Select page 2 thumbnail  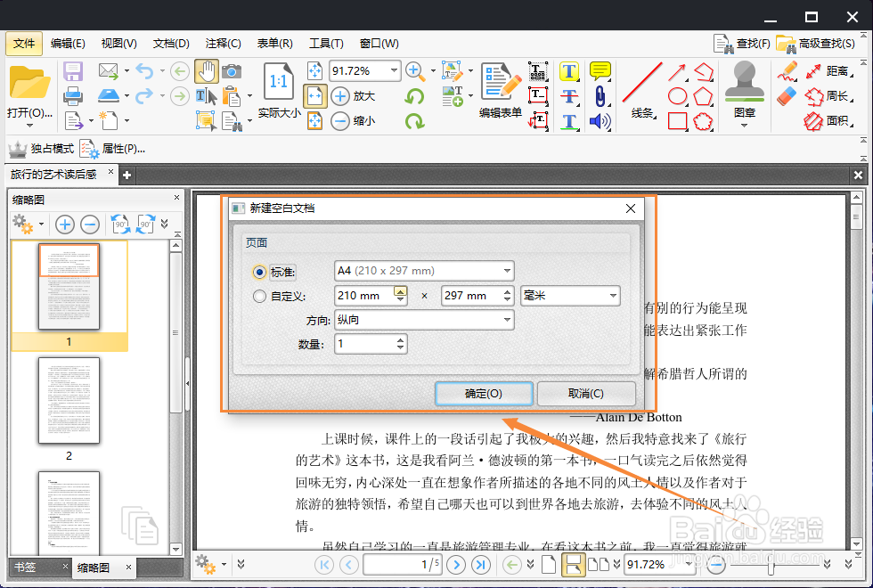pos(69,402)
